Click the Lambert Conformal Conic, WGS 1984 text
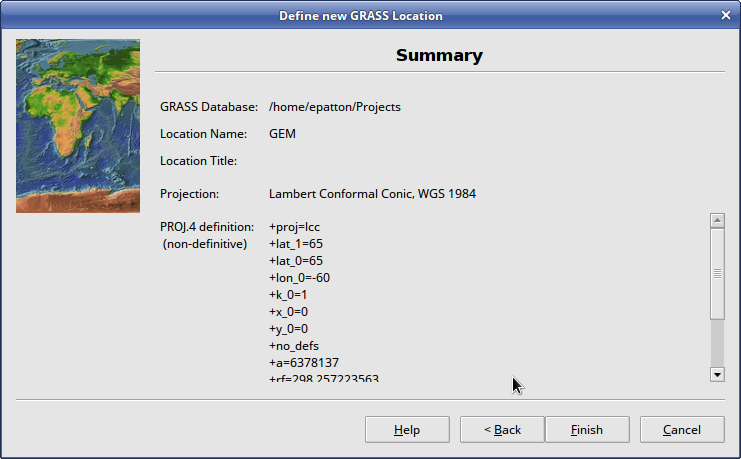 (372, 194)
